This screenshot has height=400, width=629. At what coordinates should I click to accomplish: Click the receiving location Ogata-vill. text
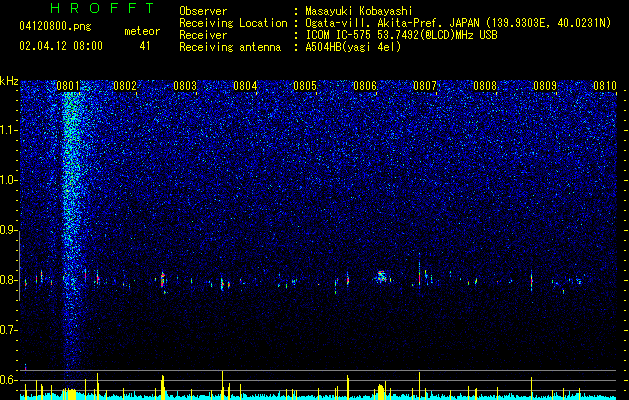[458, 23]
